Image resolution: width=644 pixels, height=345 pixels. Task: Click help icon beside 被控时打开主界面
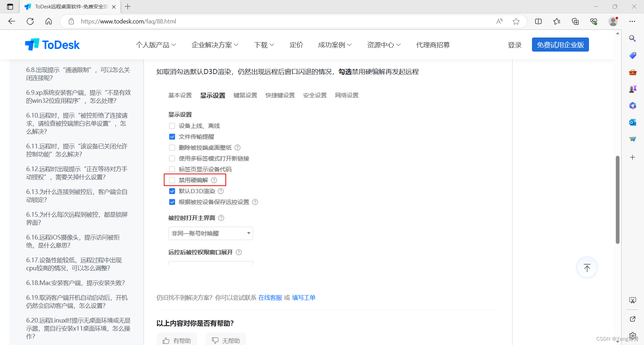(221, 218)
